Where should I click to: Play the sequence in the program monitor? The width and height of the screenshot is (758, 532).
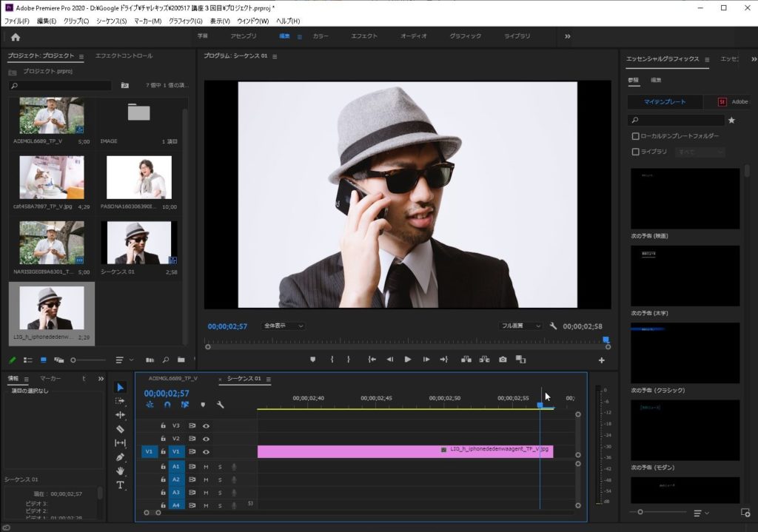(x=408, y=360)
